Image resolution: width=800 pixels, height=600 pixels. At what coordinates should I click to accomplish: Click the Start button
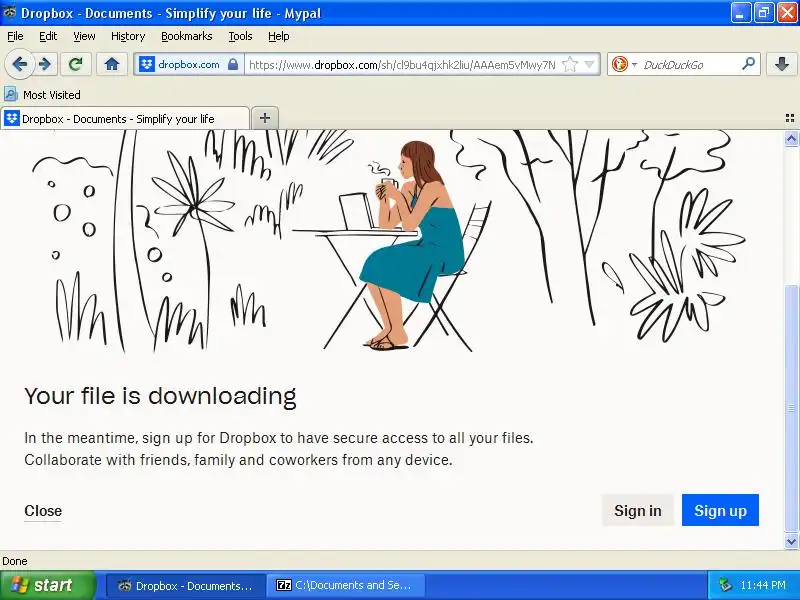47,585
